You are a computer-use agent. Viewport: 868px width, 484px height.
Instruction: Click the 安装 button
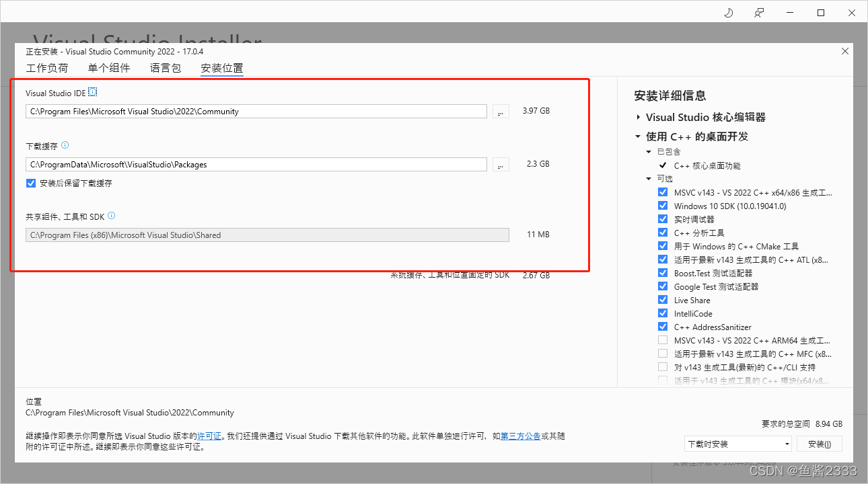pos(820,444)
